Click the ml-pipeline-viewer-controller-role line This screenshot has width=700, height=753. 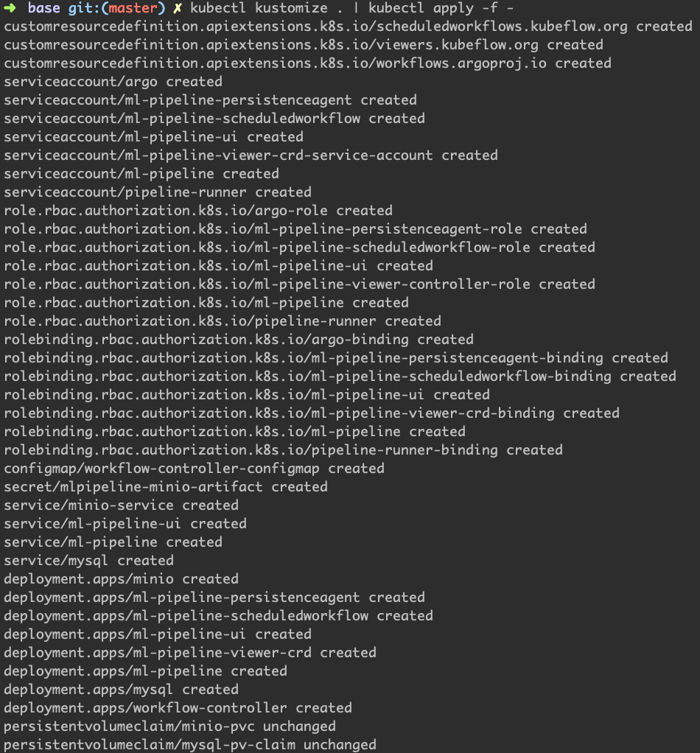click(299, 284)
